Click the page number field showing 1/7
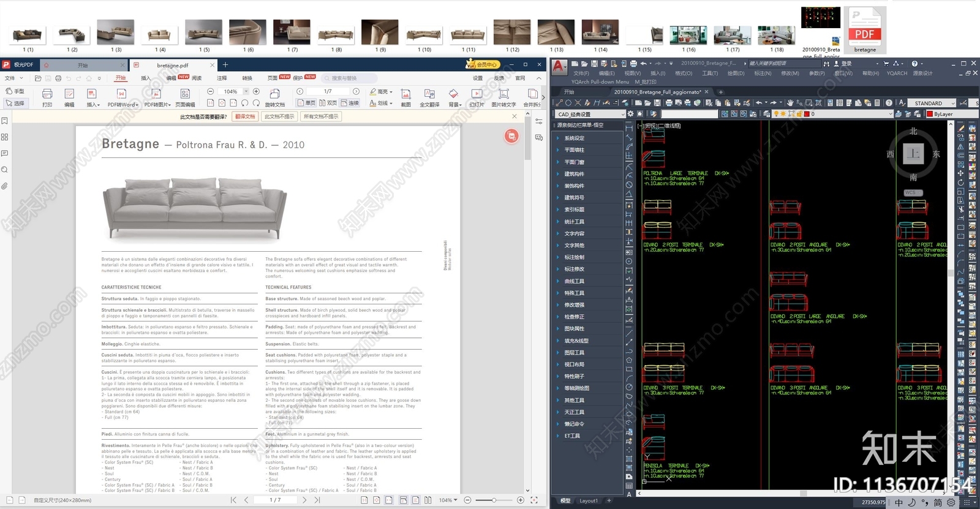This screenshot has height=509, width=980. (328, 91)
